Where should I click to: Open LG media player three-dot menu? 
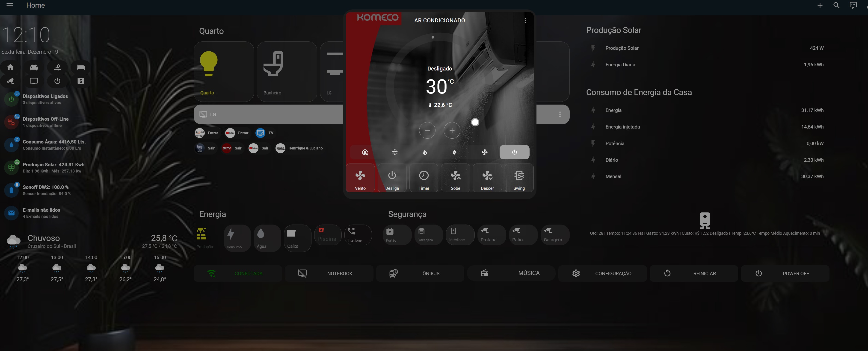pos(560,114)
